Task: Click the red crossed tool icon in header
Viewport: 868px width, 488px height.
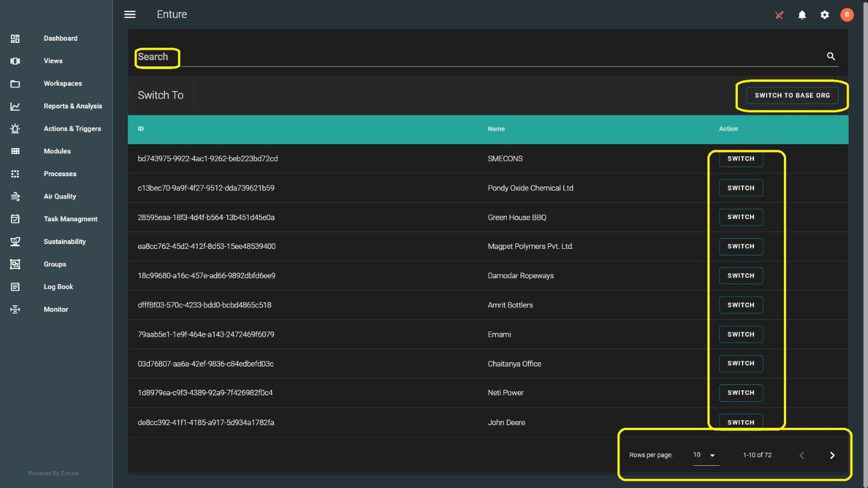Action: pos(779,15)
